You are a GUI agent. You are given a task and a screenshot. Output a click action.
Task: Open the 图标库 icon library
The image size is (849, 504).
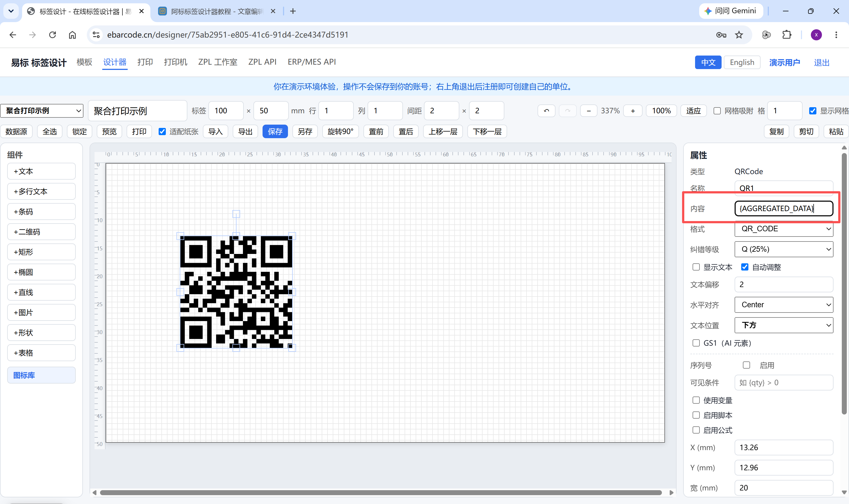[x=41, y=375]
